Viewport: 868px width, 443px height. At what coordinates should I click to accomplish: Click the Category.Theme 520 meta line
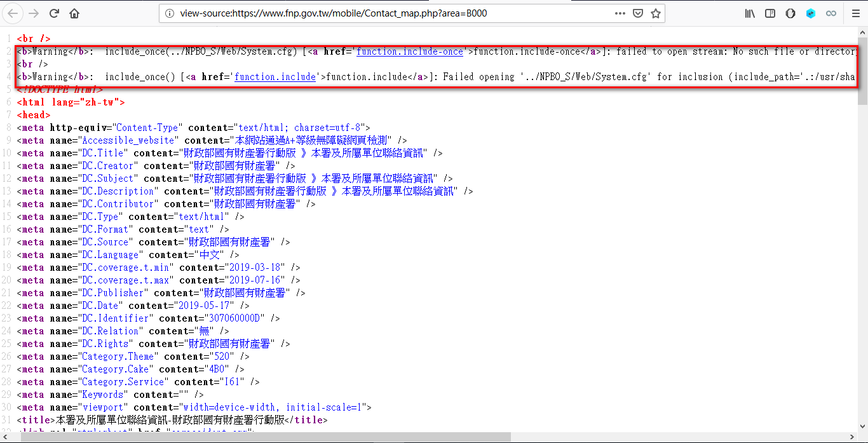click(133, 357)
